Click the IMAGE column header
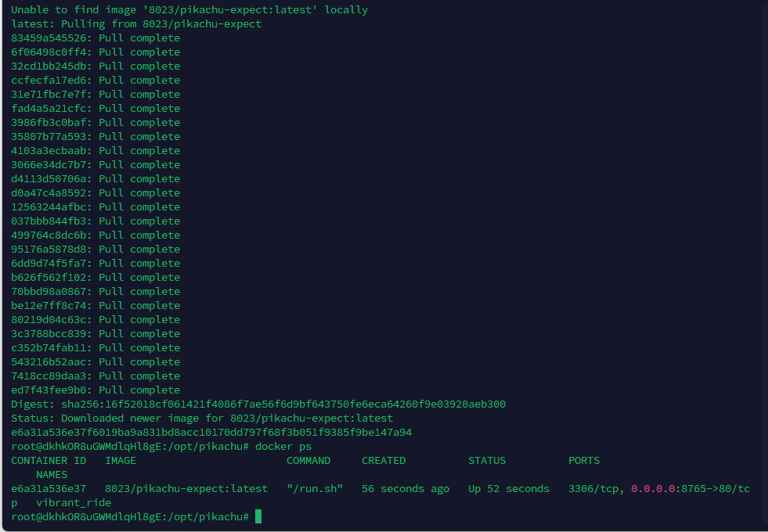768x532 pixels. point(121,461)
